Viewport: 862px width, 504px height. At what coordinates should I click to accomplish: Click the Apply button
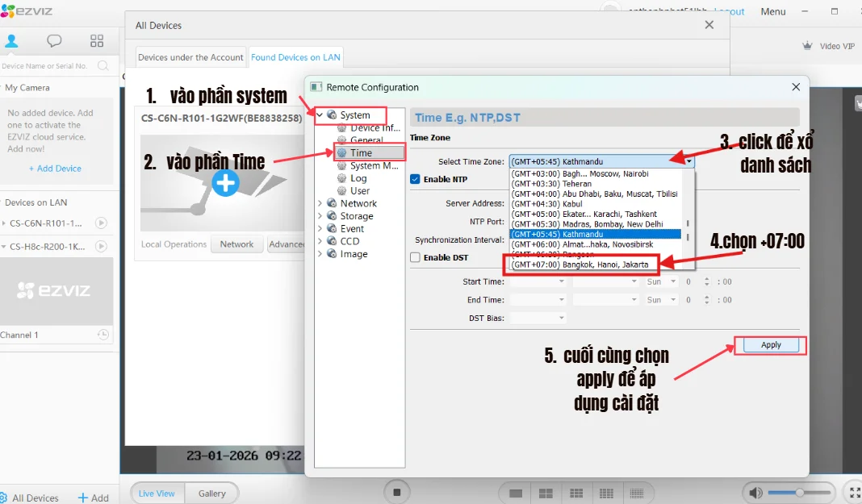click(x=770, y=345)
